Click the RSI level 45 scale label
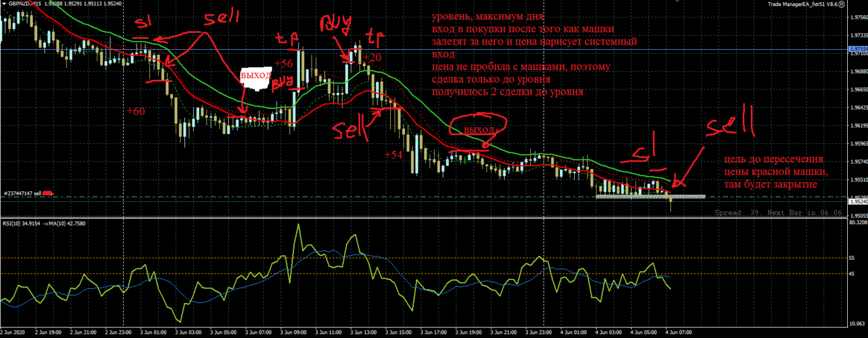 point(853,274)
